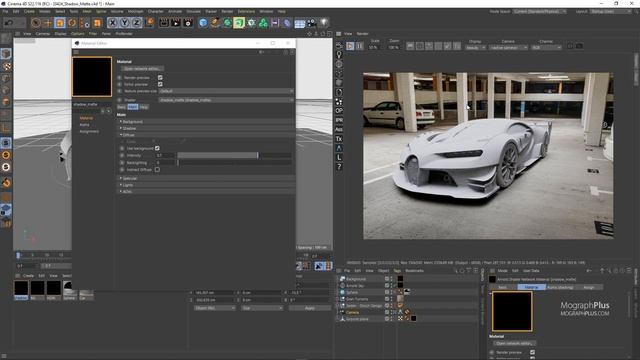This screenshot has width=640, height=360.
Task: Toggle Indirect Diffuse checkbox
Action: (x=157, y=169)
